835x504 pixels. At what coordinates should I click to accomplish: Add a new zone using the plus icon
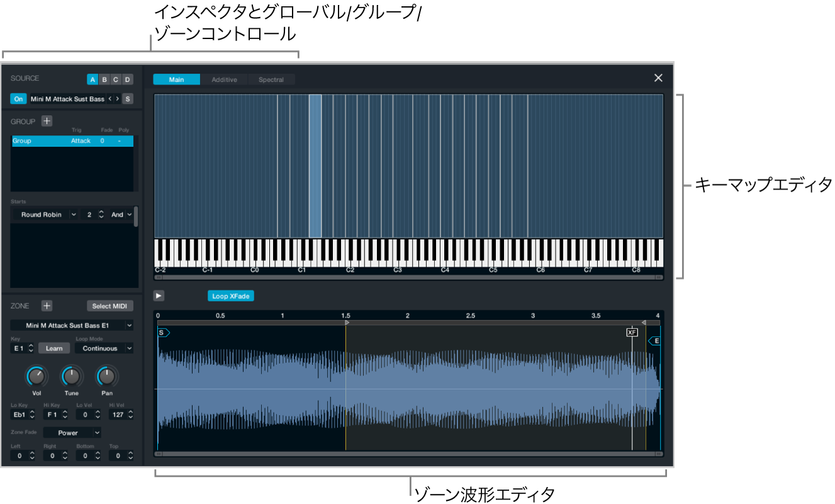click(x=47, y=306)
